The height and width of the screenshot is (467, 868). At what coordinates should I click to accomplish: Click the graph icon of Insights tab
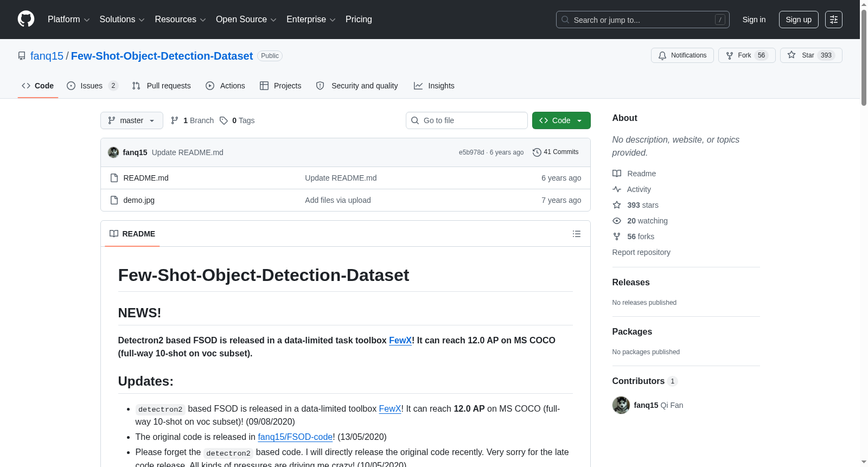418,86
